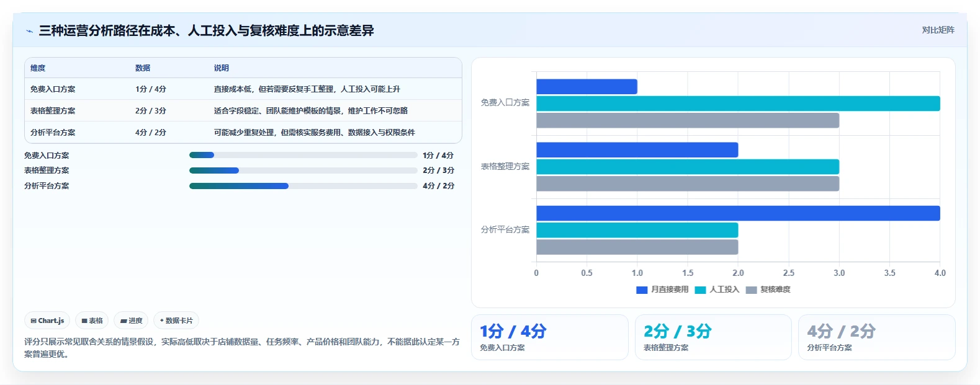Click the 4分 / 2分 value after the progress bar
Viewport: 980px width, 385px height.
click(438, 186)
